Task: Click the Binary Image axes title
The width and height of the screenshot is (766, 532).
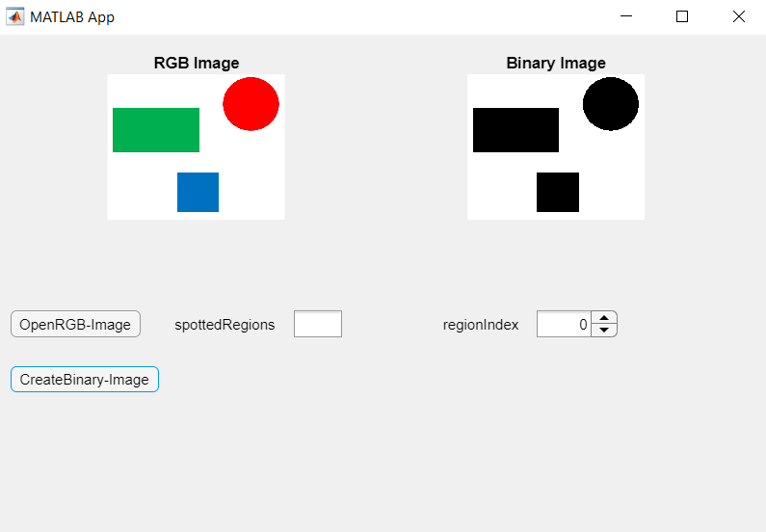Action: point(556,64)
